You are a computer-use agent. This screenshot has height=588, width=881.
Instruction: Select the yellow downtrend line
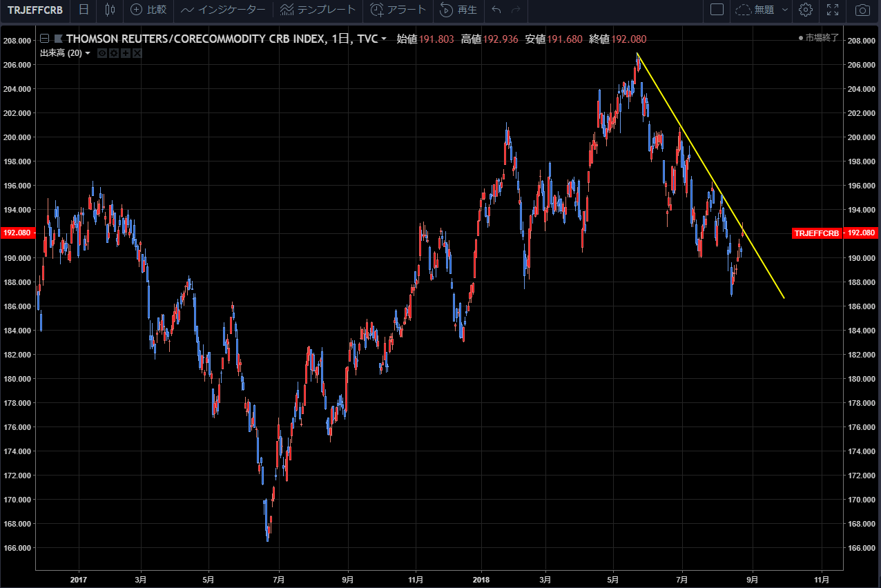pyautogui.click(x=711, y=177)
